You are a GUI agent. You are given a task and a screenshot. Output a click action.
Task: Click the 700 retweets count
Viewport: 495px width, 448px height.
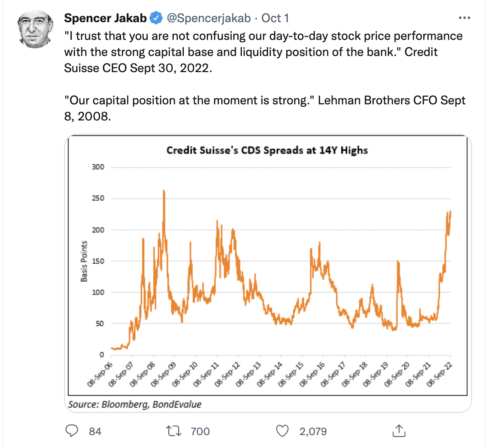200,431
